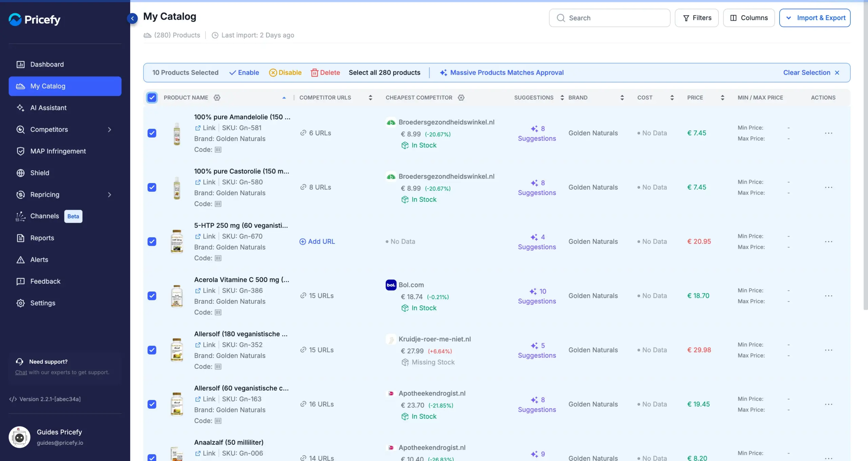Open Import & Export dropdown
The height and width of the screenshot is (461, 868).
815,18
